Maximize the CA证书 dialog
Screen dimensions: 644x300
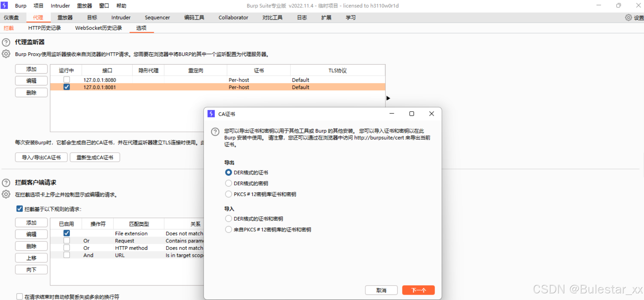click(411, 113)
